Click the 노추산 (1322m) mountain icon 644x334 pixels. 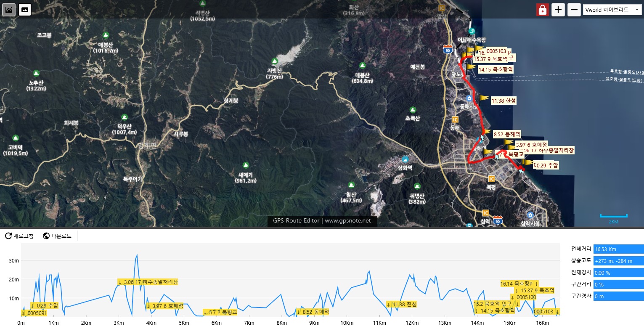tap(36, 73)
